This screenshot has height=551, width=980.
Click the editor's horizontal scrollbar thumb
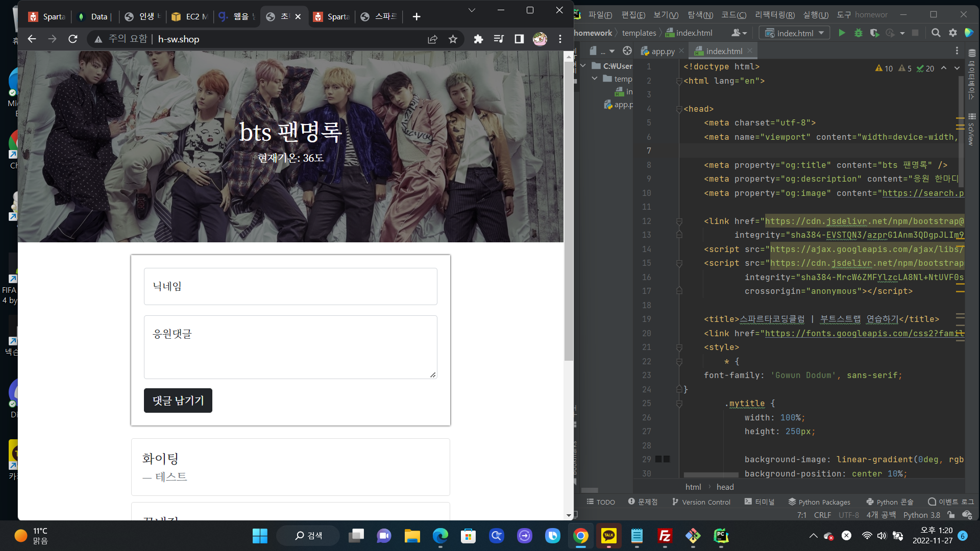coord(711,475)
